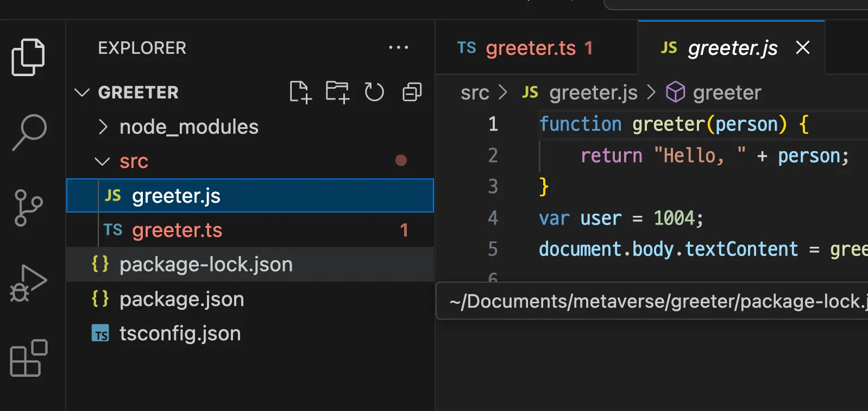Open the Run and Debug view
This screenshot has height=411, width=868.
28,283
